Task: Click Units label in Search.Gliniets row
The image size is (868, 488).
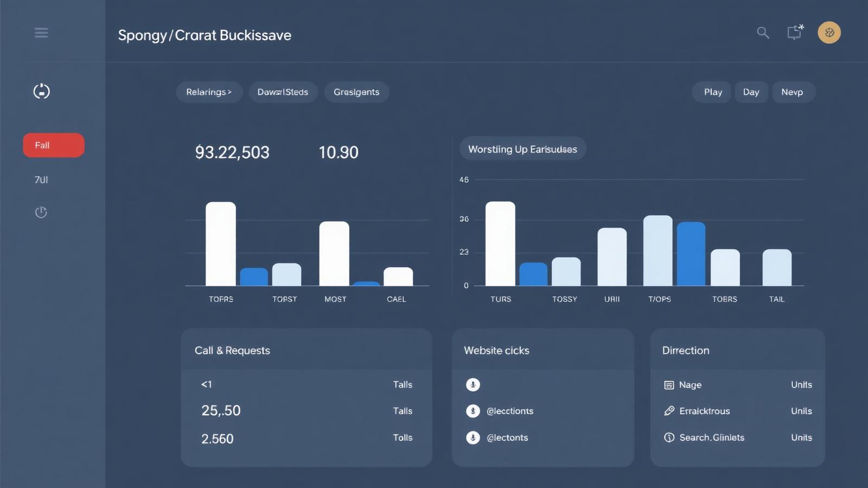Action: 801,438
